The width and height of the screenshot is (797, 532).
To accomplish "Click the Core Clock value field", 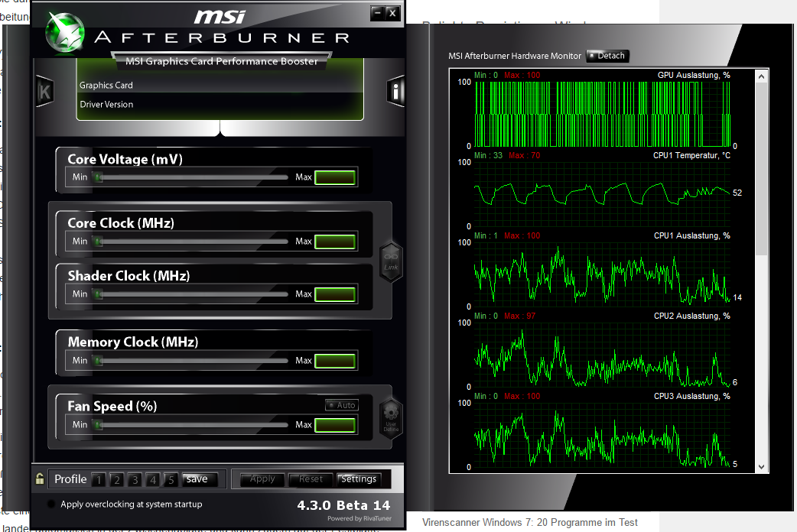I will pyautogui.click(x=335, y=242).
